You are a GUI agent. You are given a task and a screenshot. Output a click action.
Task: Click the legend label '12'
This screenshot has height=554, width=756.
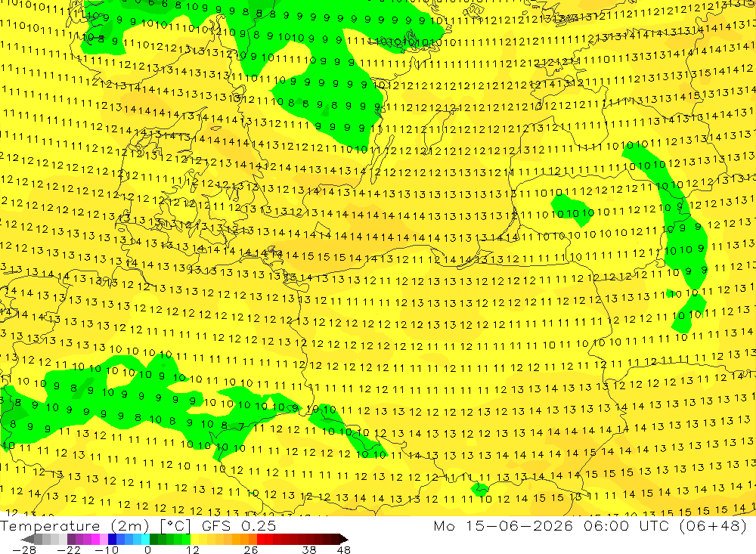click(192, 550)
